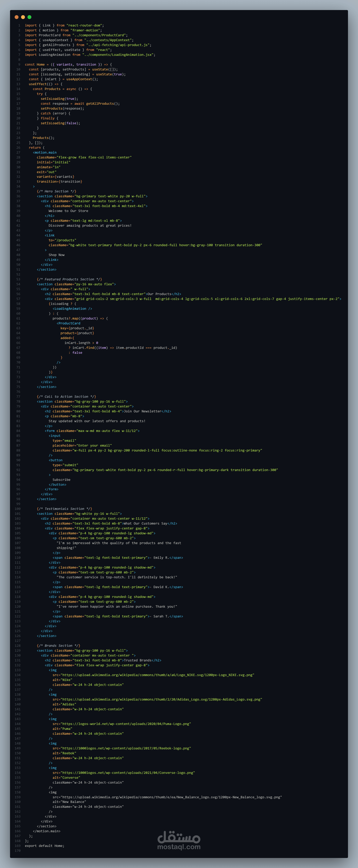The height and width of the screenshot is (868, 358).
Task: Click the "Hero Section" comment
Action: pyautogui.click(x=57, y=191)
